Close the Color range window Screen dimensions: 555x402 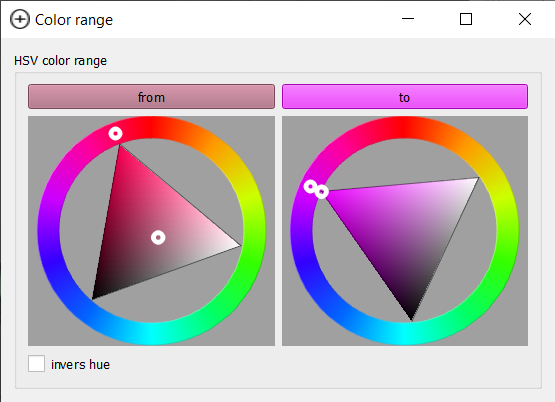click(525, 19)
